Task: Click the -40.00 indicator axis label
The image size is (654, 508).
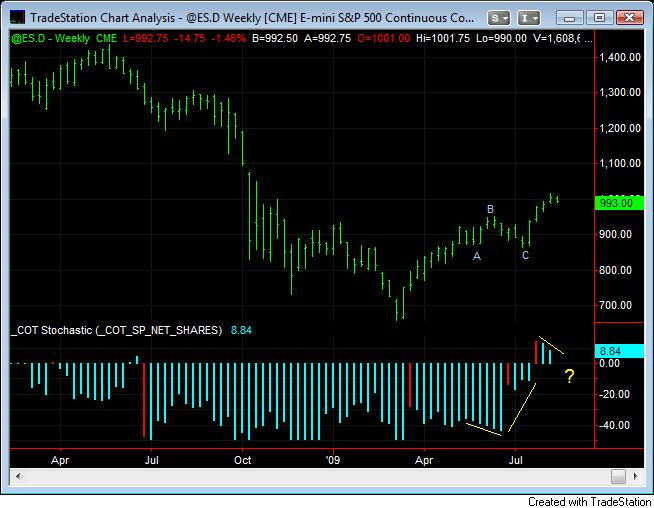Action: coord(614,425)
